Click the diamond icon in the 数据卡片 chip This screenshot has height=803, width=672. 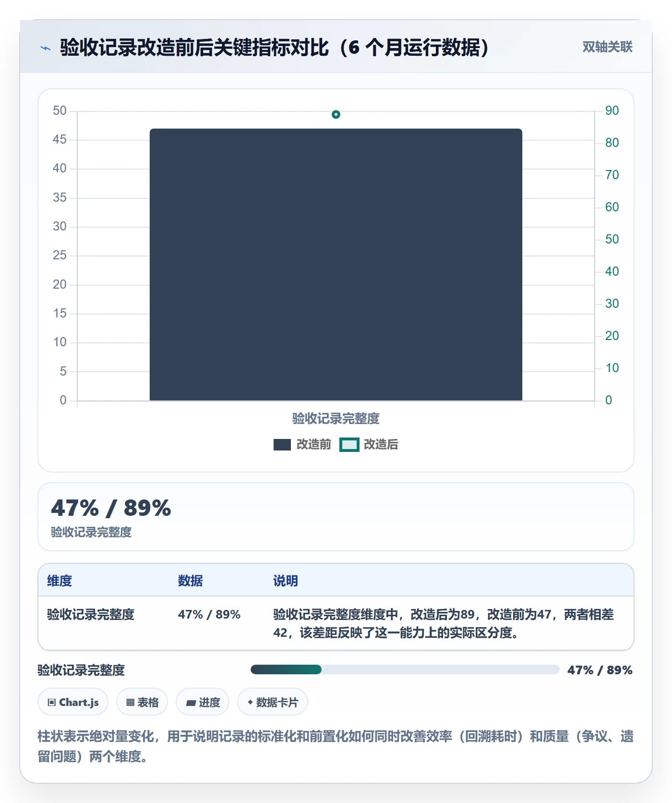click(x=250, y=702)
